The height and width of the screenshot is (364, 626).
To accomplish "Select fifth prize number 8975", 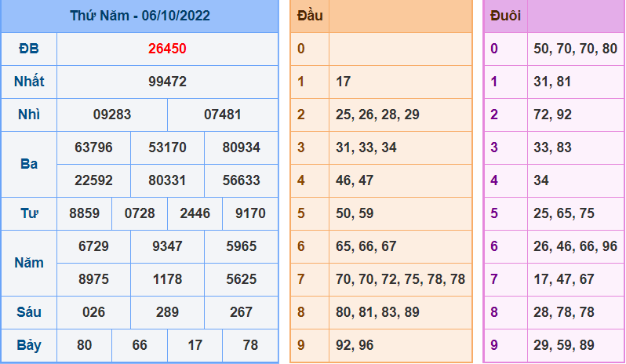I will click(94, 279).
